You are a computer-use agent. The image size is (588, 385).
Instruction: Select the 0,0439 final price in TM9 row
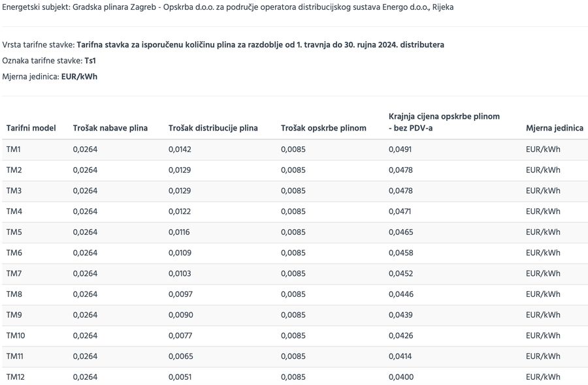tap(400, 315)
